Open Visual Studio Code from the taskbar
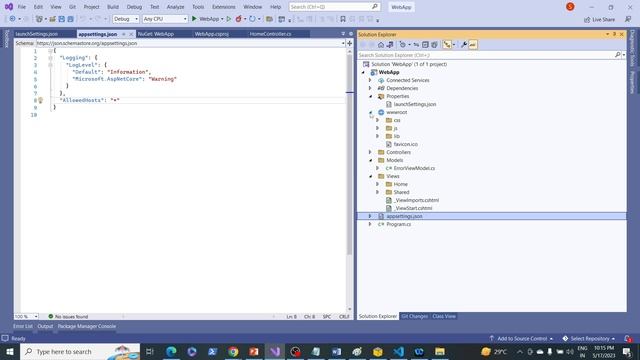Screen dimensions: 640x360 coord(399,351)
